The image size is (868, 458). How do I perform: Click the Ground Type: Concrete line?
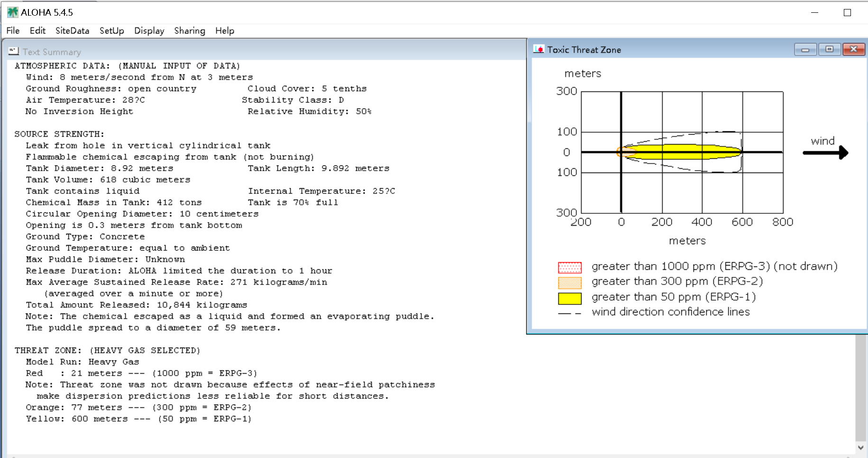(85, 237)
